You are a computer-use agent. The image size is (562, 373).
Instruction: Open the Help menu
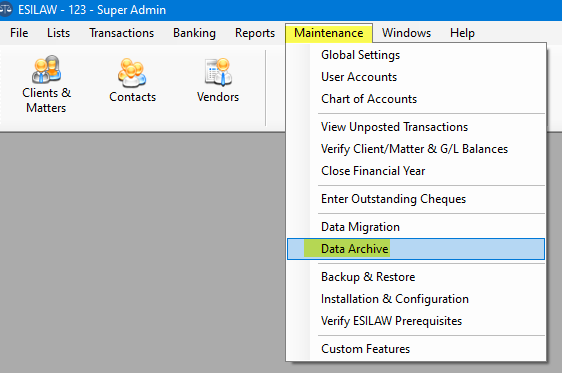[462, 33]
